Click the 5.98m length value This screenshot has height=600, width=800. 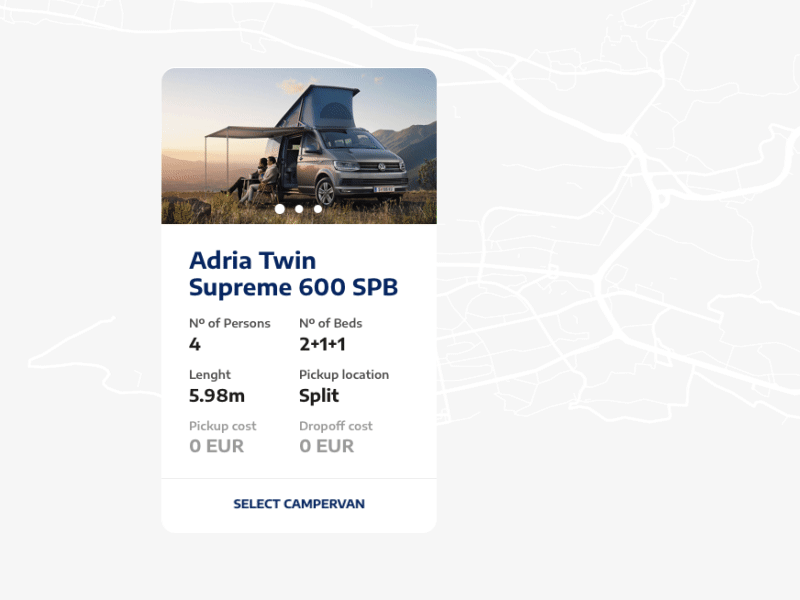click(217, 395)
